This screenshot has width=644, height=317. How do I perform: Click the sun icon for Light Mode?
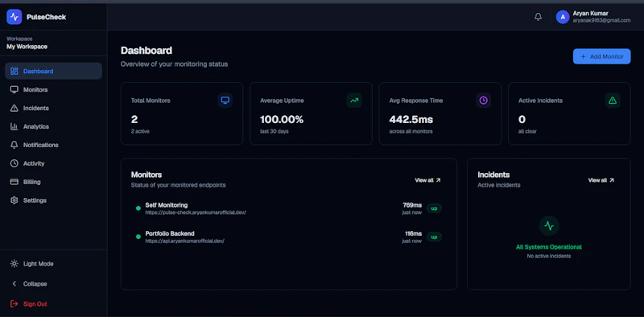click(x=14, y=264)
